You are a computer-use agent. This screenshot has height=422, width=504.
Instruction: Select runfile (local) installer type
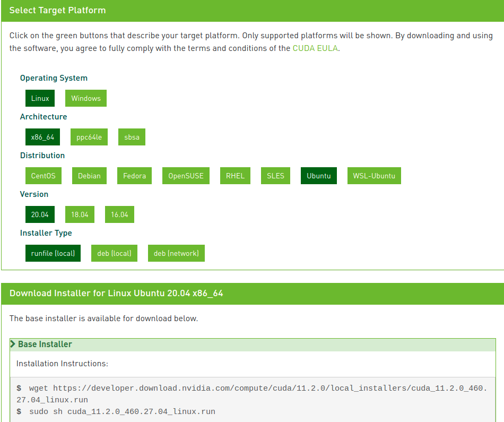(x=53, y=253)
